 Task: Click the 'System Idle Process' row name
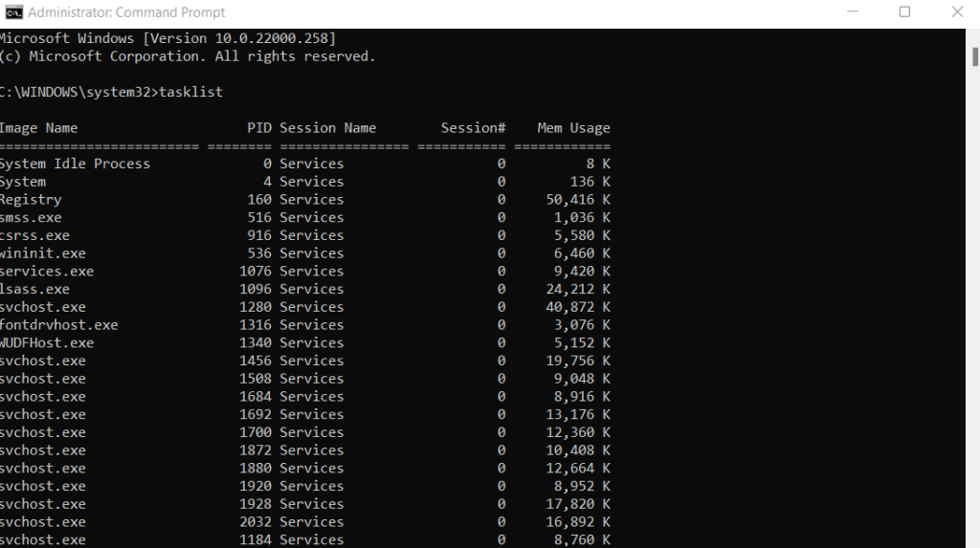(75, 164)
